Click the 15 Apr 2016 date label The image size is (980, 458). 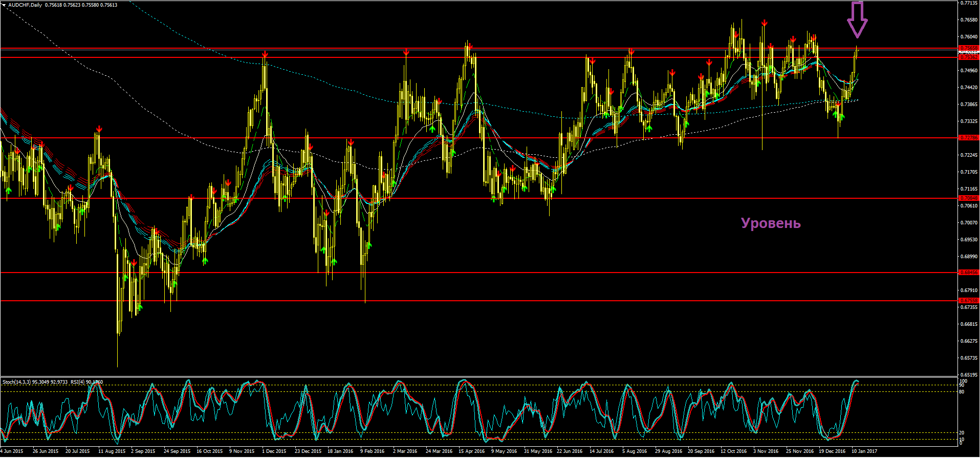coord(471,451)
